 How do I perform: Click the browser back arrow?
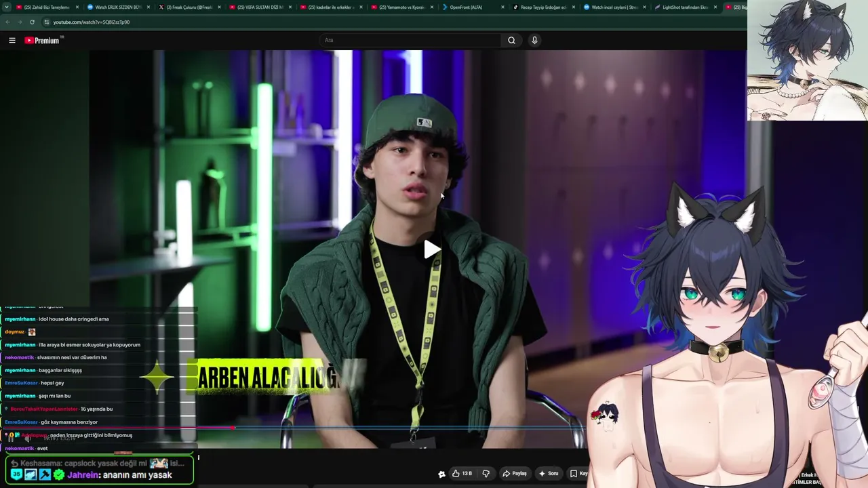point(7,22)
